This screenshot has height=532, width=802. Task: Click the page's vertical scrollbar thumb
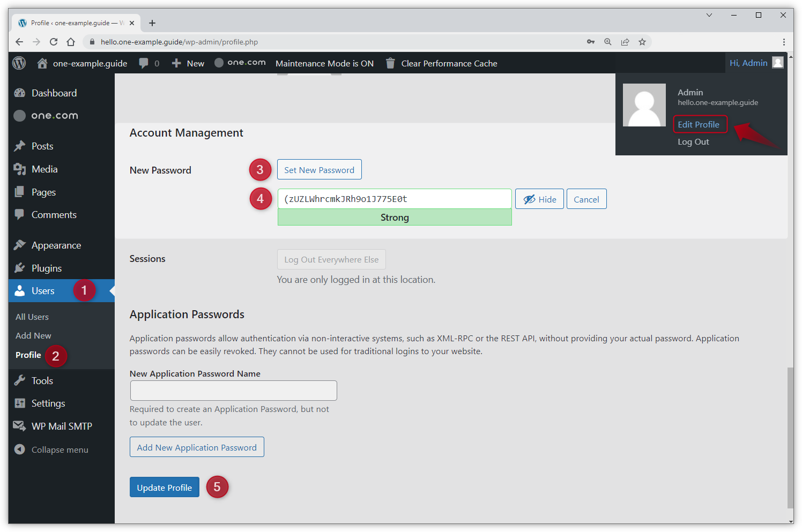point(790,437)
